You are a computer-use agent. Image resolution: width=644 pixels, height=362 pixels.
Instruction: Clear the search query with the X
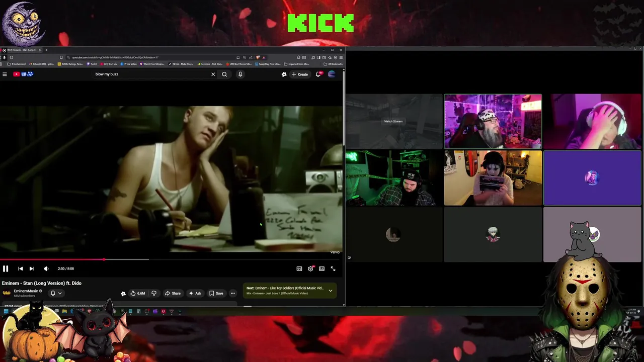click(213, 74)
